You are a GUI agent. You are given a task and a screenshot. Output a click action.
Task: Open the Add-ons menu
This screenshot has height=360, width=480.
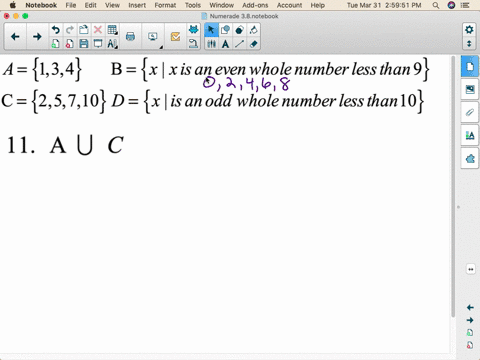pyautogui.click(x=255, y=5)
